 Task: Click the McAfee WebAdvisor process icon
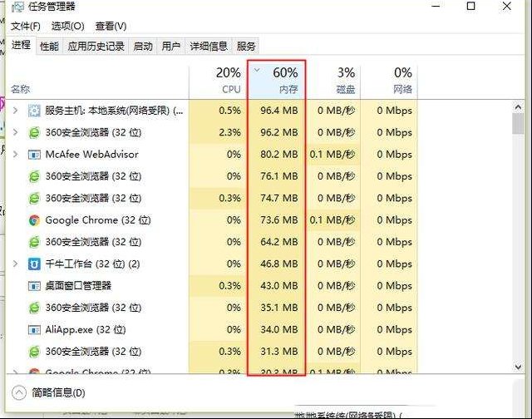[x=34, y=155]
